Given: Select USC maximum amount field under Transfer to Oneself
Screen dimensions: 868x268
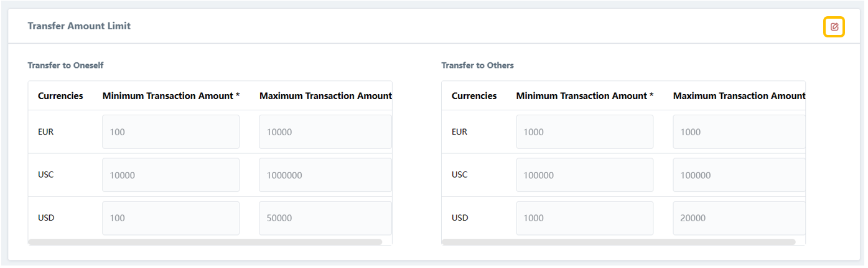Looking at the screenshot, I should tap(325, 175).
